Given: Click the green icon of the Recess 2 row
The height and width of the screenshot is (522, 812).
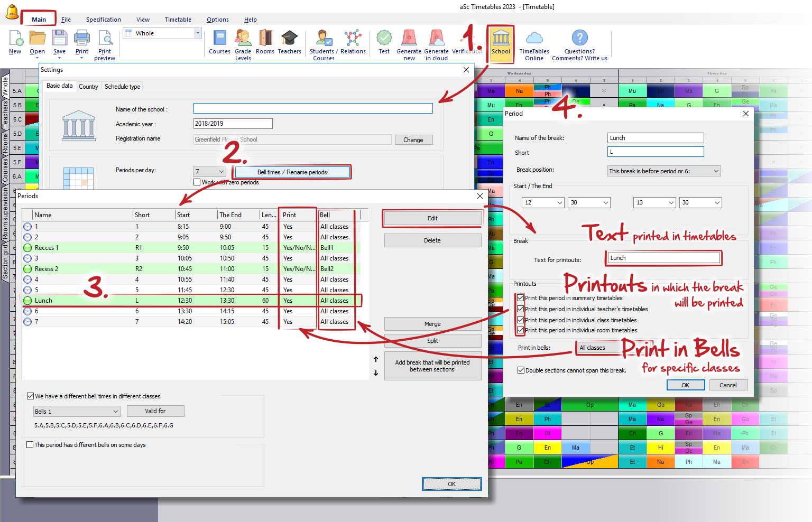Looking at the screenshot, I should click(x=27, y=269).
